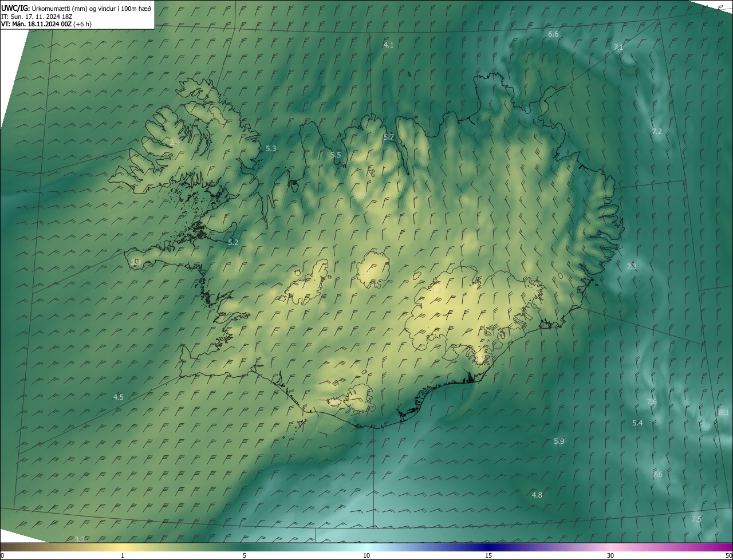Click the 1.2 value label on Vatnajökull
The image size is (733, 560).
pyautogui.click(x=436, y=291)
